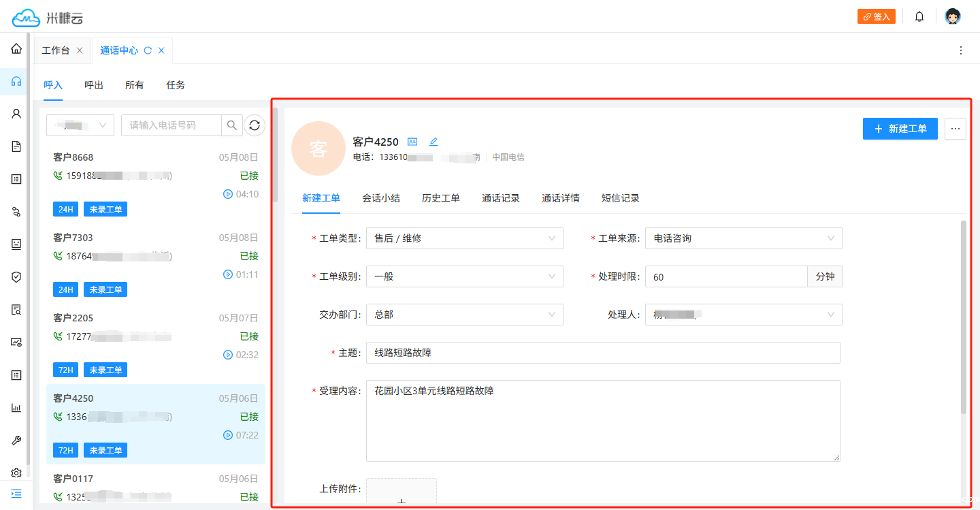
Task: Open the 交办部门 dropdown
Action: (464, 315)
